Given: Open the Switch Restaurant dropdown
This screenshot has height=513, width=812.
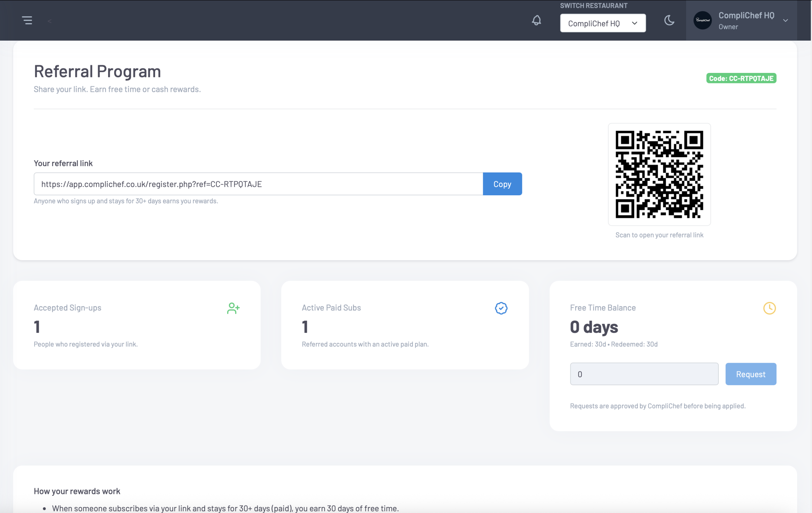Looking at the screenshot, I should [603, 23].
